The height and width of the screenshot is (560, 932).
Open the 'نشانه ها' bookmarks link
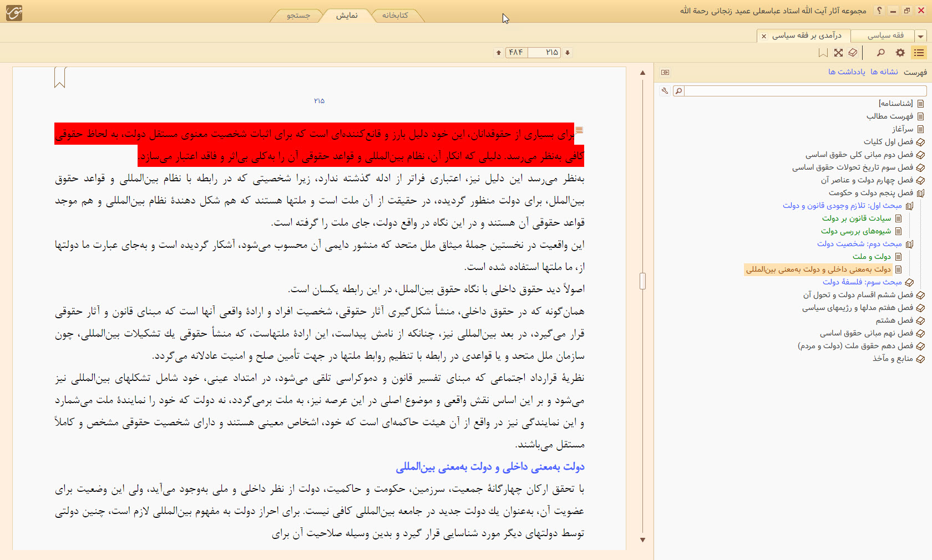point(884,72)
